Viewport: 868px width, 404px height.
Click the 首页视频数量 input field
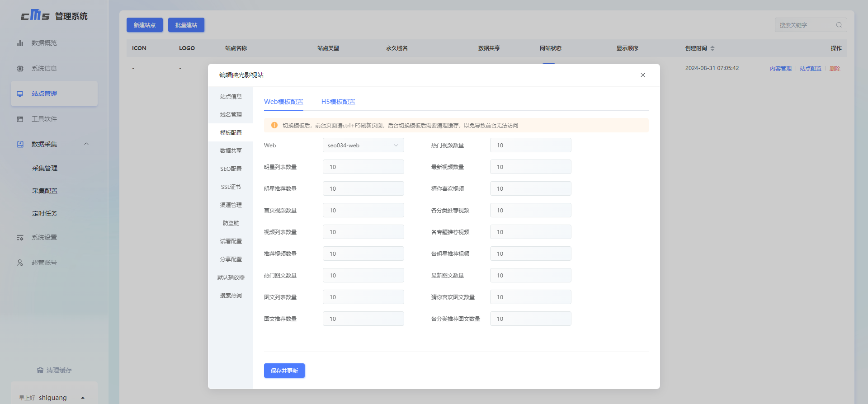[363, 210]
